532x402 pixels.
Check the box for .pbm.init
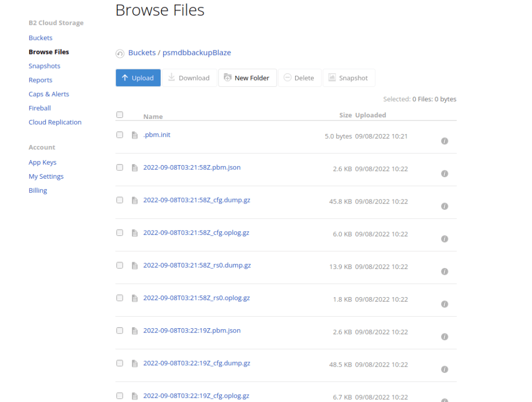[120, 135]
